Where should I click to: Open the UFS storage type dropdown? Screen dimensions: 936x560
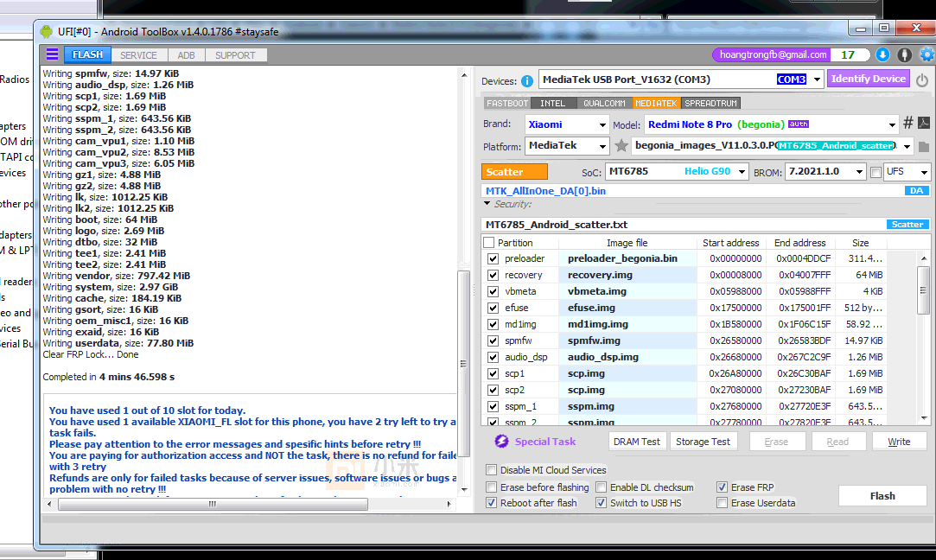[924, 172]
